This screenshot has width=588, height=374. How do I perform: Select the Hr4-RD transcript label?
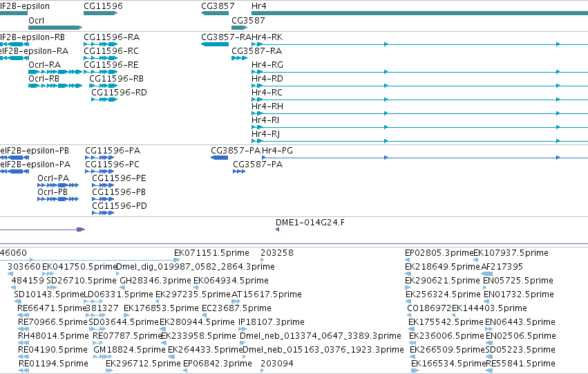coord(267,79)
